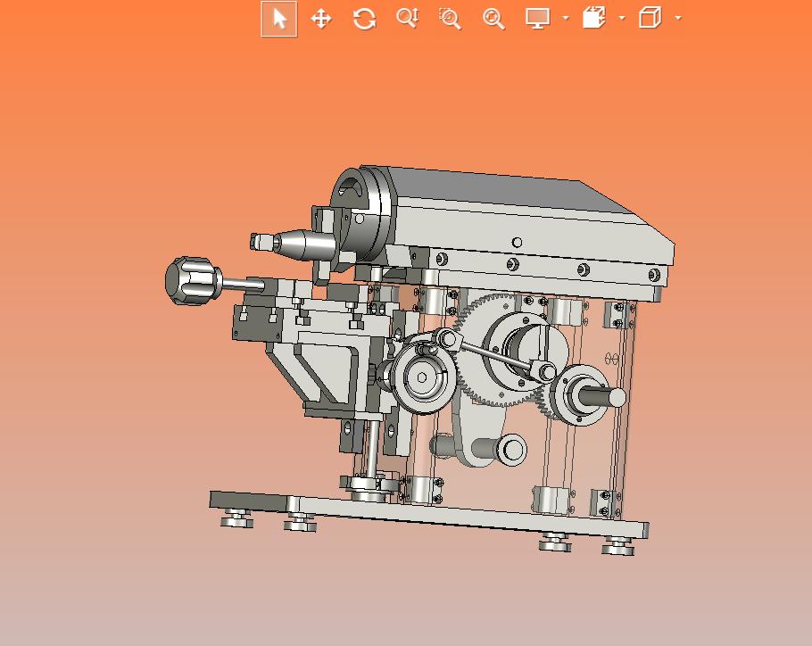
Task: Click the zoom to fit icon
Action: [x=493, y=19]
